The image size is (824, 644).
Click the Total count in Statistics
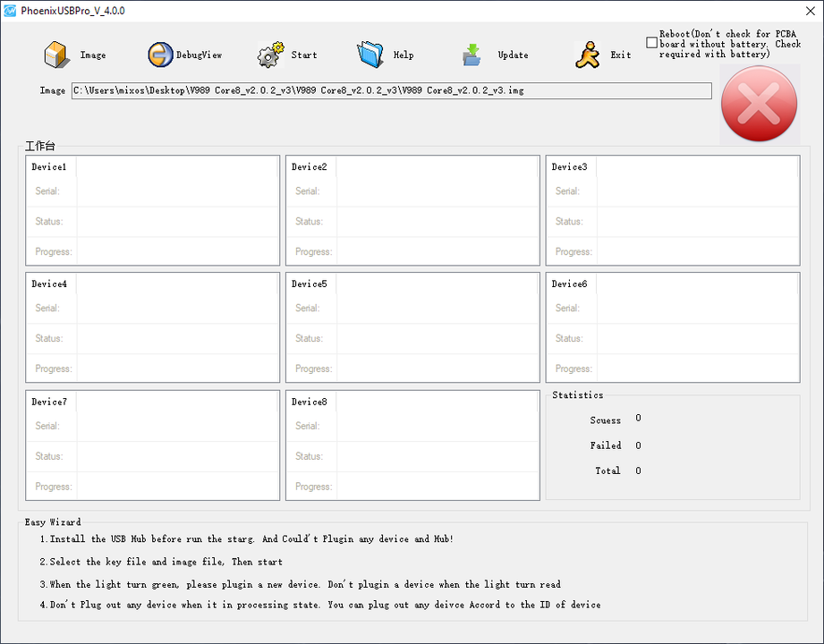(x=638, y=470)
